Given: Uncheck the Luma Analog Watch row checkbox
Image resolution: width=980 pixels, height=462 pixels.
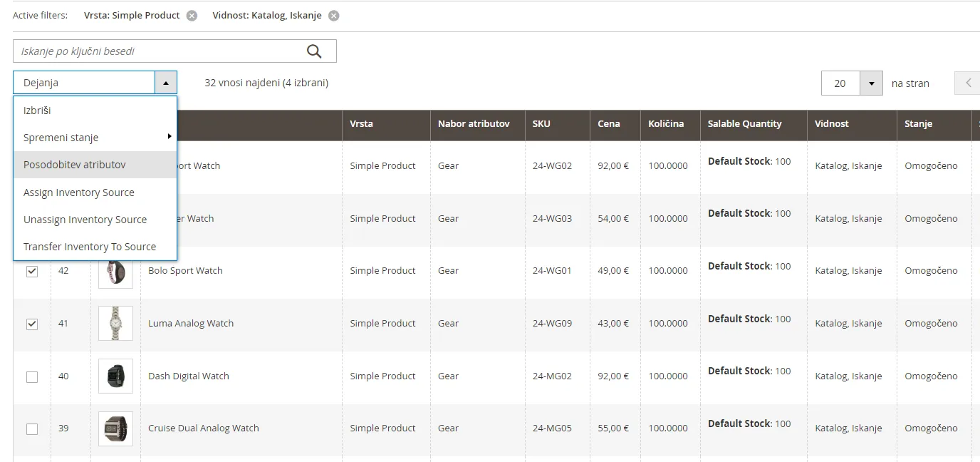Looking at the screenshot, I should point(32,324).
